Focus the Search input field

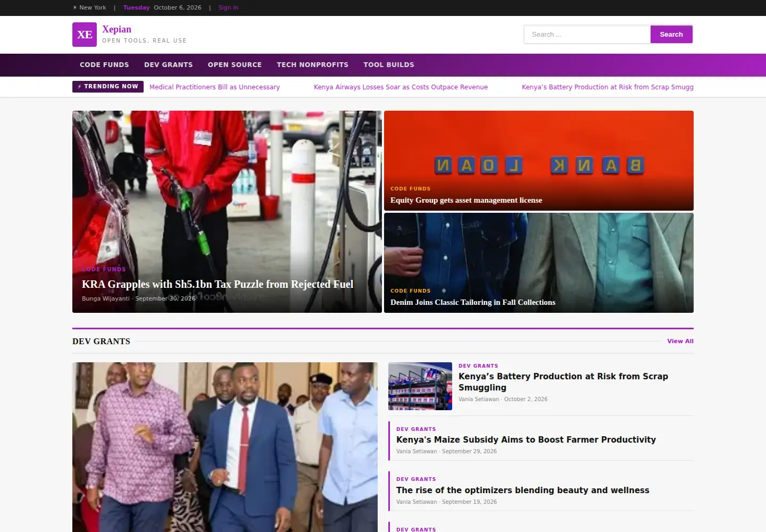click(x=587, y=35)
